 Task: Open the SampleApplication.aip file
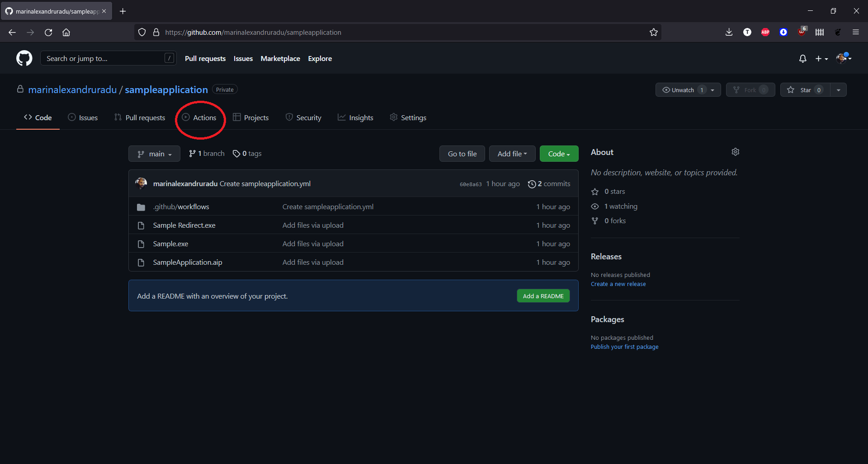click(187, 262)
